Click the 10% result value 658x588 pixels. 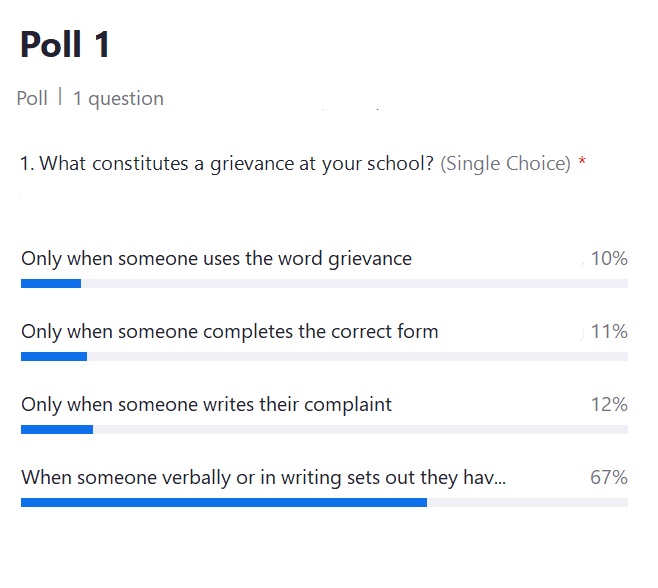(609, 259)
